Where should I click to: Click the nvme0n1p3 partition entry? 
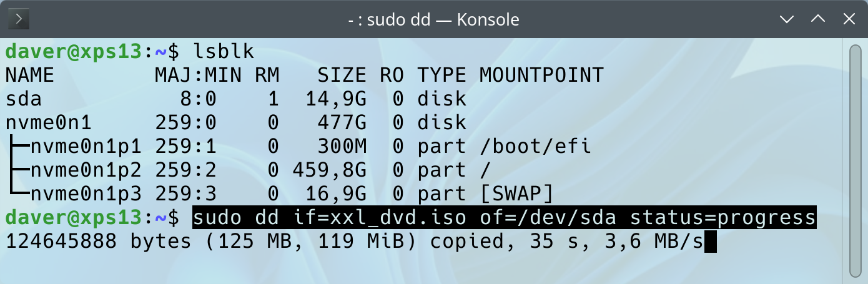pos(86,194)
